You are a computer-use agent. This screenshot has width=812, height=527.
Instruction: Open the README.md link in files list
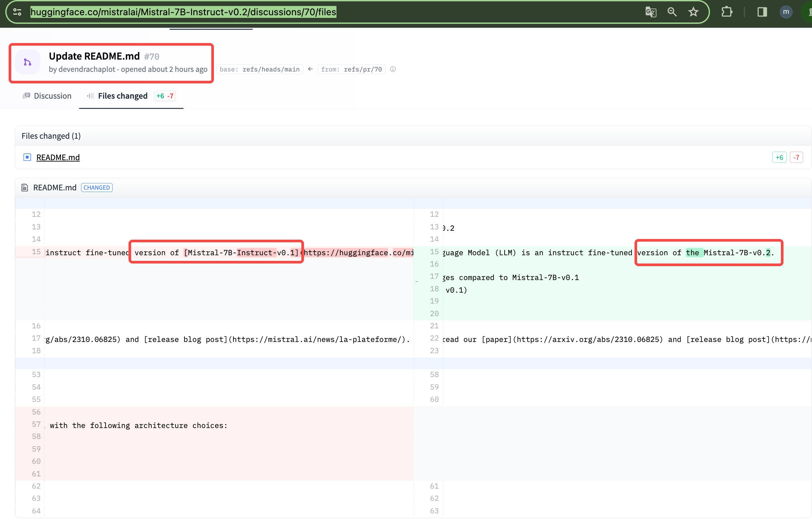(x=58, y=157)
